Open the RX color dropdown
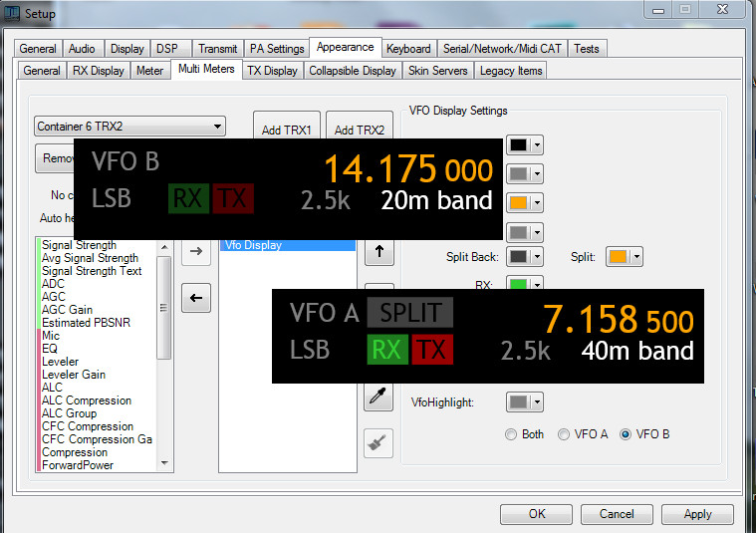Image resolution: width=756 pixels, height=533 pixels. pyautogui.click(x=537, y=284)
